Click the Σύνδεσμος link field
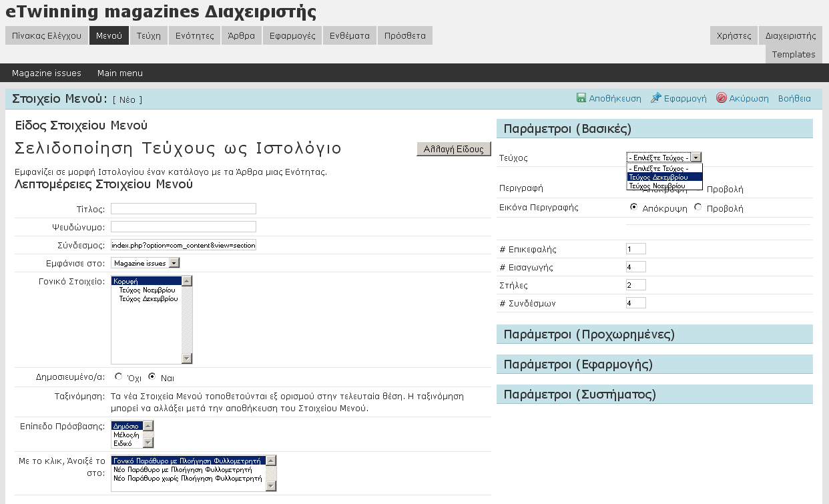The image size is (829, 504). click(x=184, y=245)
